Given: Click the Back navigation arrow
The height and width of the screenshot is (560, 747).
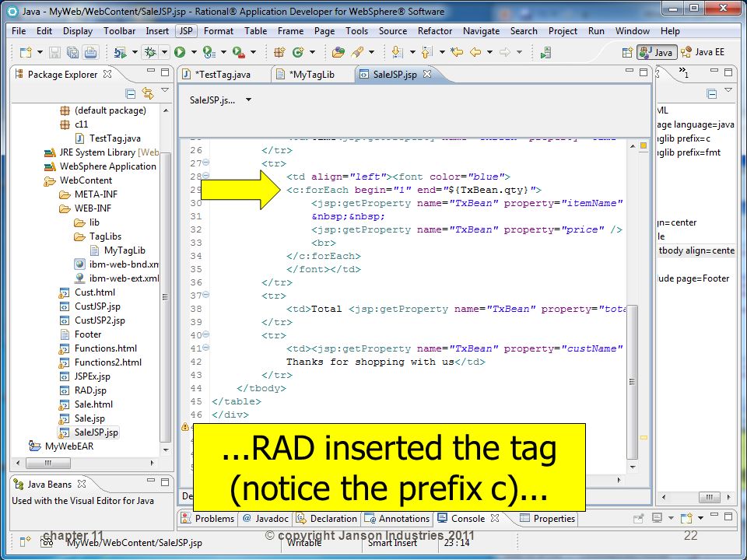Looking at the screenshot, I should coord(475,52).
